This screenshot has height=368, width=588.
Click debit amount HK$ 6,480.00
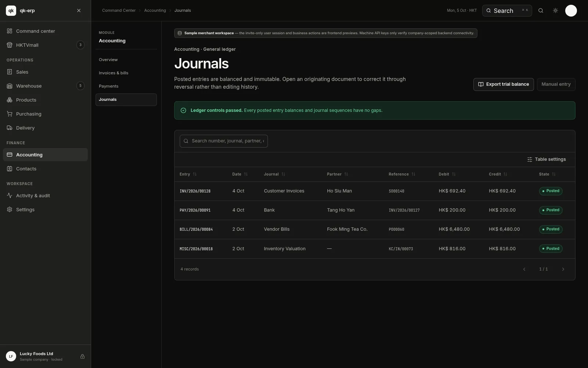(x=454, y=229)
